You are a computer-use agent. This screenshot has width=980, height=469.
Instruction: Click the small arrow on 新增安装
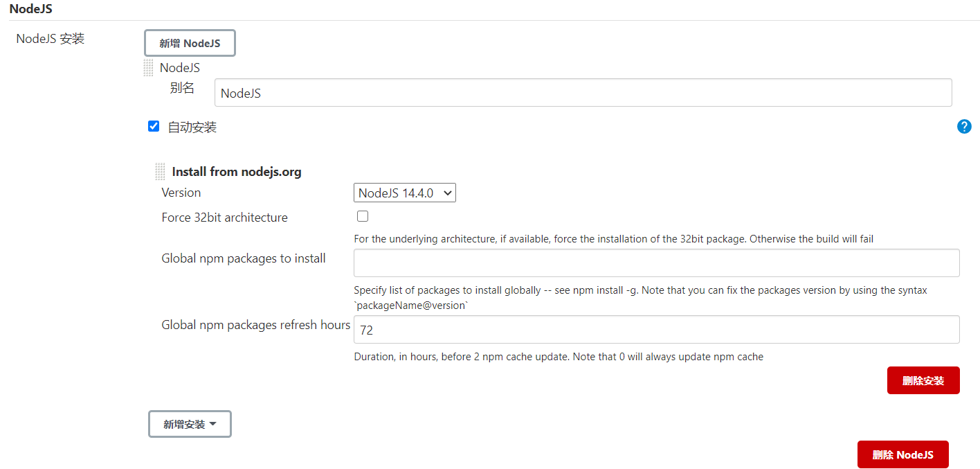(x=212, y=424)
